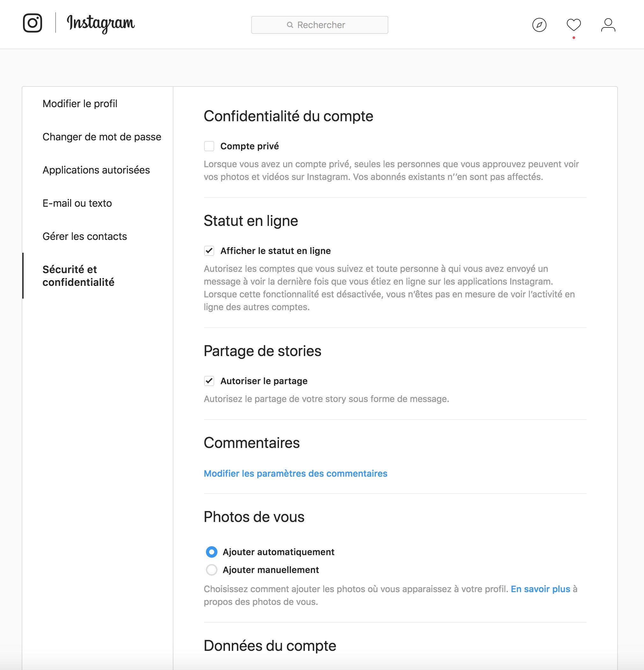This screenshot has width=644, height=670.
Task: Enable the Compte privé checkbox
Action: (209, 145)
